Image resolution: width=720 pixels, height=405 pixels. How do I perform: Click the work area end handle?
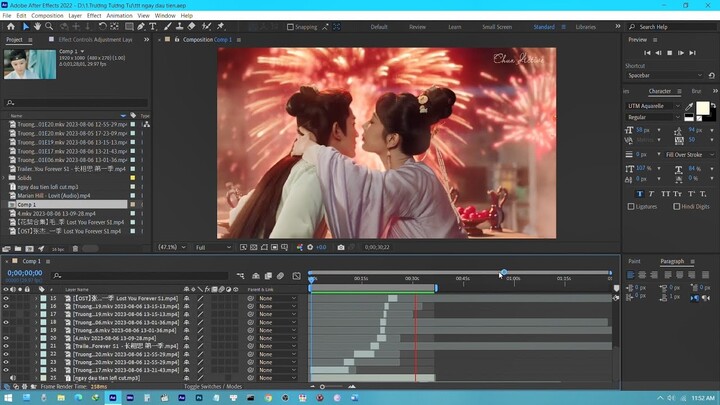click(436, 288)
